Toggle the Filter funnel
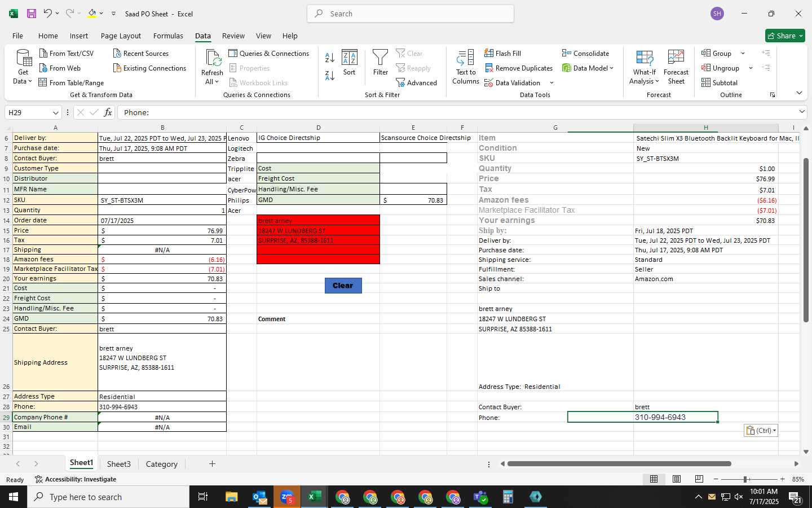Viewport: 812px width, 508px height. point(381,63)
